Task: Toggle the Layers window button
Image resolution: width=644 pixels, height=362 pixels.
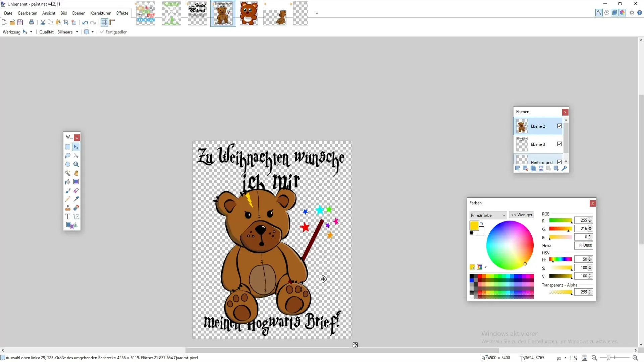Action: [x=614, y=13]
